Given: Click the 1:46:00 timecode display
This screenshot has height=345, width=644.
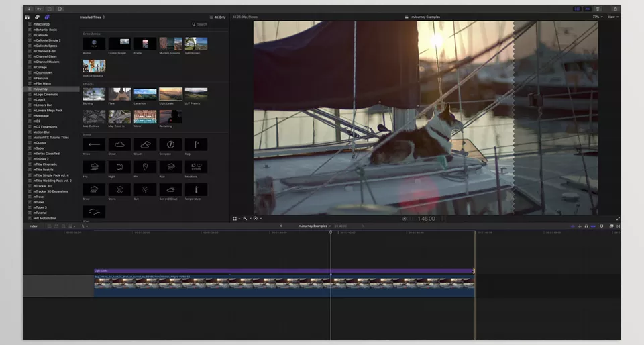Looking at the screenshot, I should point(426,219).
